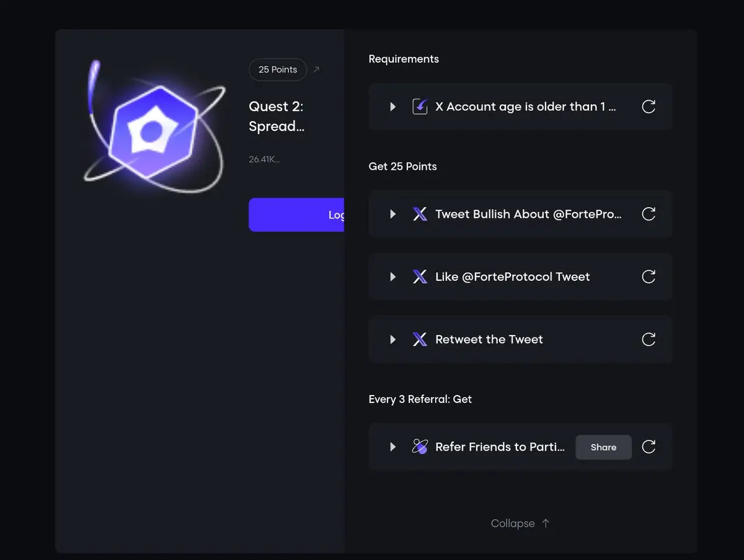Click the Refer Friends to Parti... text
This screenshot has height=560, width=744.
(500, 447)
